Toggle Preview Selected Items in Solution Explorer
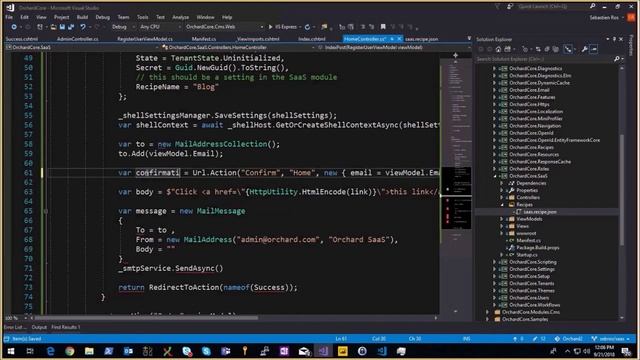640x360 pixels. (593, 49)
